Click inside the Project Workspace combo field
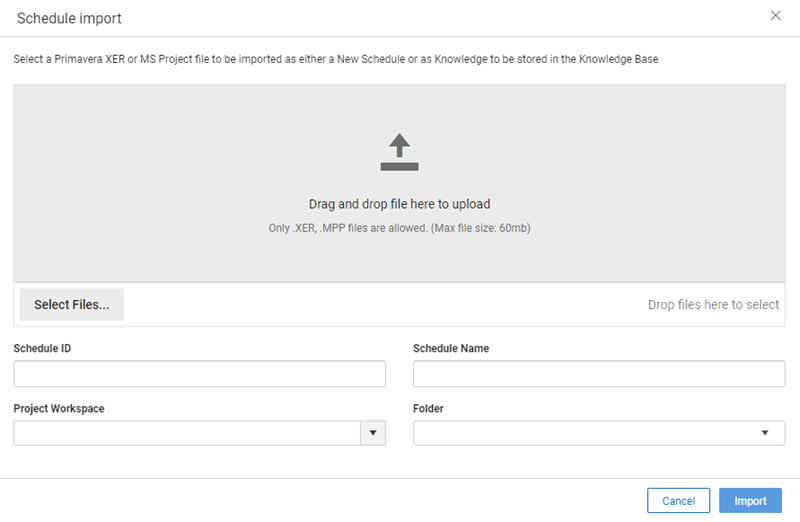The width and height of the screenshot is (800, 522). (x=187, y=433)
